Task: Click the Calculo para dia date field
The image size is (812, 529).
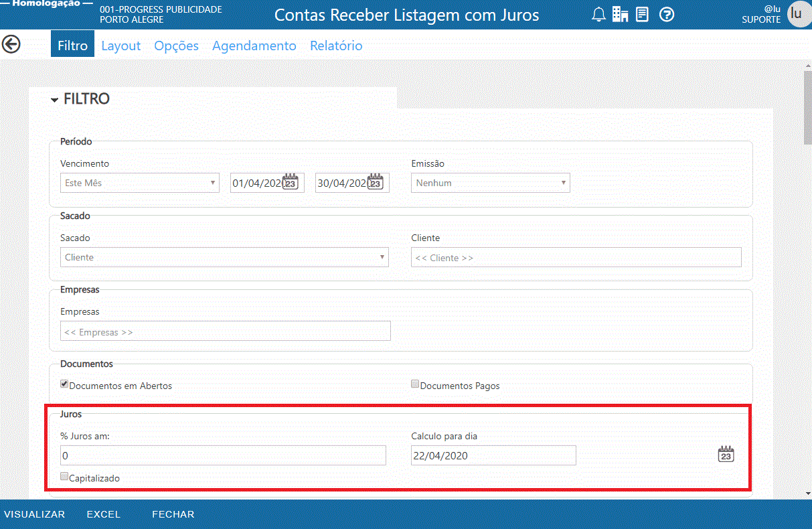Action: (493, 455)
